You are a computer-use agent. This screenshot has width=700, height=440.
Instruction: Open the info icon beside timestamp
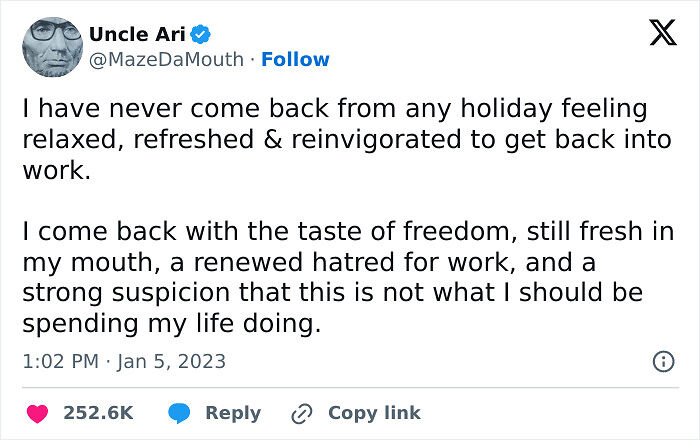(x=662, y=362)
